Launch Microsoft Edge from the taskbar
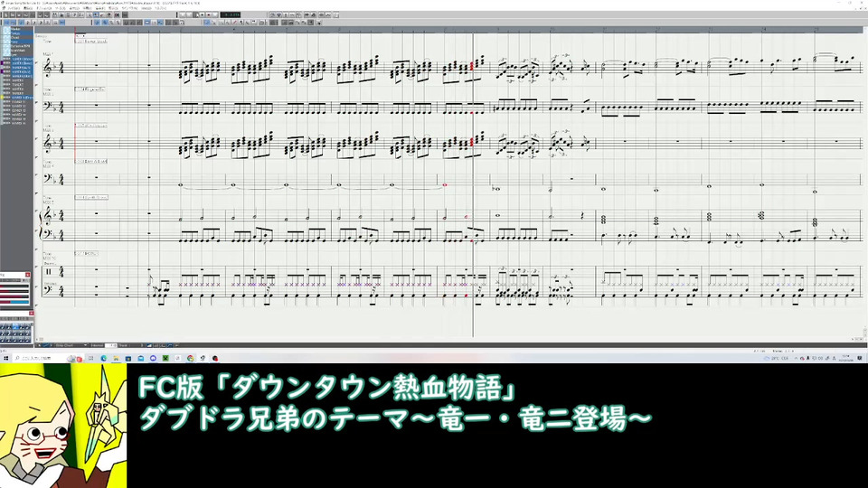Image resolution: width=868 pixels, height=488 pixels. coord(103,359)
